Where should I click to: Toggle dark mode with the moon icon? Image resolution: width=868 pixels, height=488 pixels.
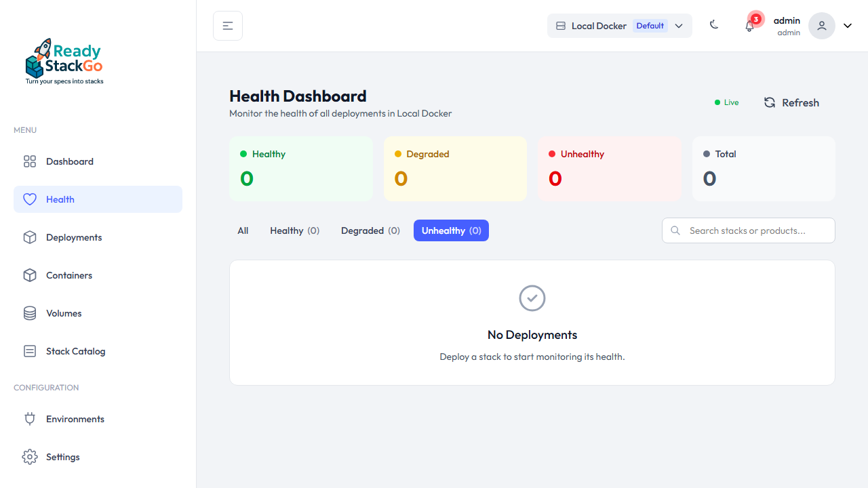[714, 24]
